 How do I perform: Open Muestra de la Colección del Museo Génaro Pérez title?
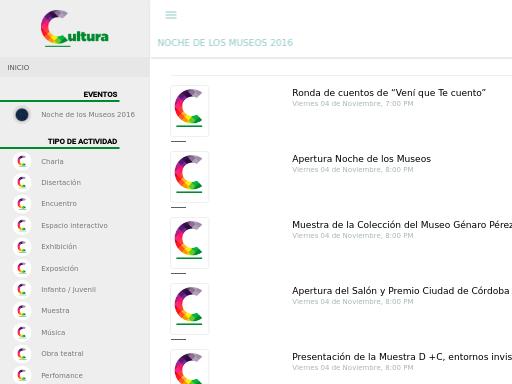402,225
